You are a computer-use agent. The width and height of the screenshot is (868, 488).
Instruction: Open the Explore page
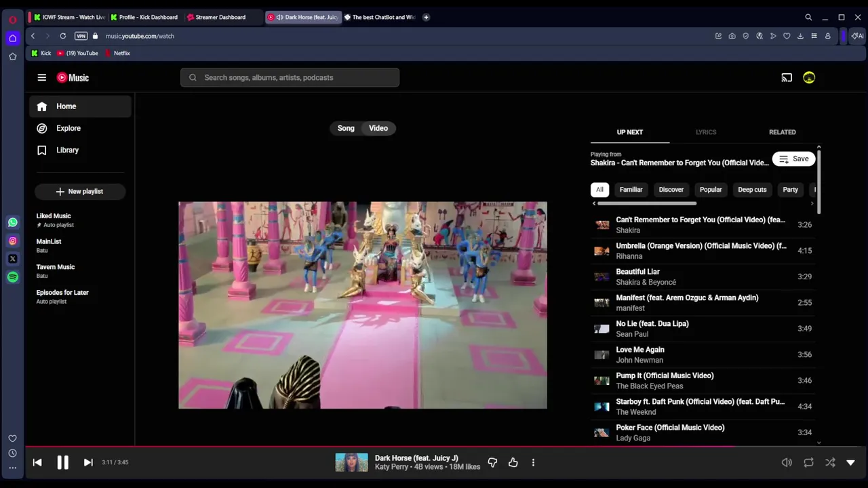80,128
